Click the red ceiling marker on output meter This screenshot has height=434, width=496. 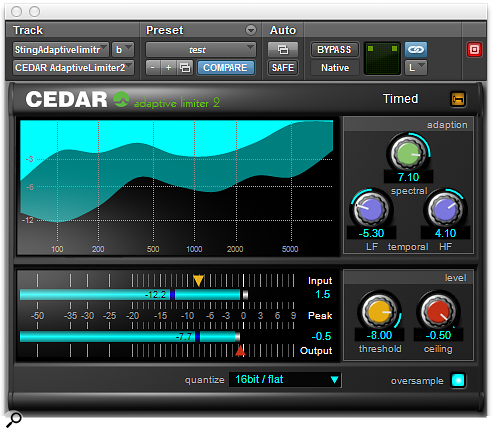click(240, 351)
